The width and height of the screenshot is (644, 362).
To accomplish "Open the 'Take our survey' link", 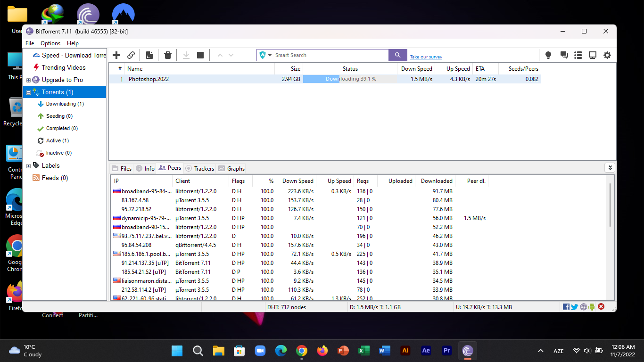I will (x=426, y=57).
